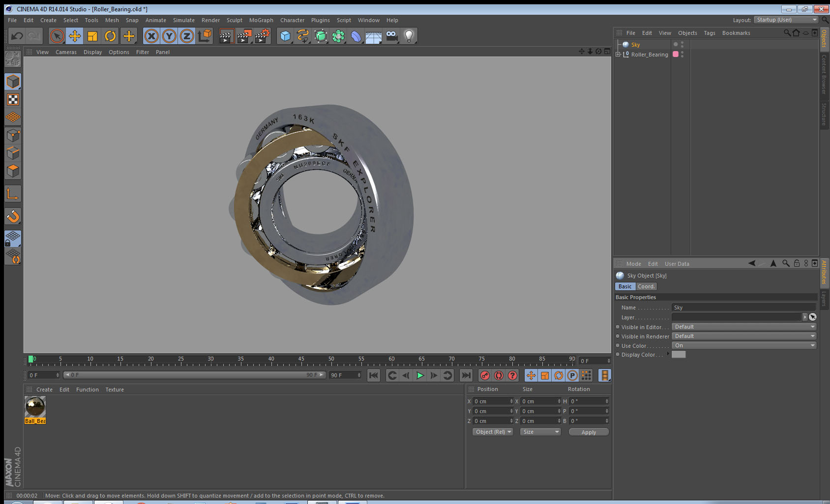Activate the Move tool in toolbar
This screenshot has height=504, width=830.
tap(75, 36)
